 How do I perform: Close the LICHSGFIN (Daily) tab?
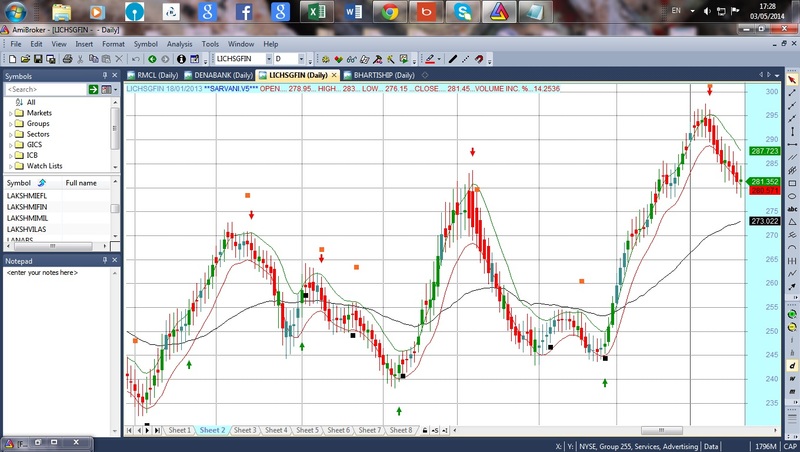point(334,75)
